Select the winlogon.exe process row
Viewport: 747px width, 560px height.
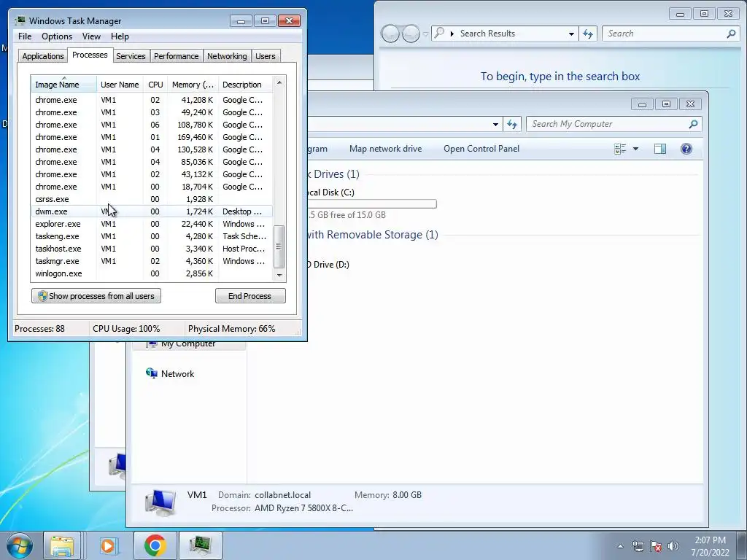(x=152, y=273)
